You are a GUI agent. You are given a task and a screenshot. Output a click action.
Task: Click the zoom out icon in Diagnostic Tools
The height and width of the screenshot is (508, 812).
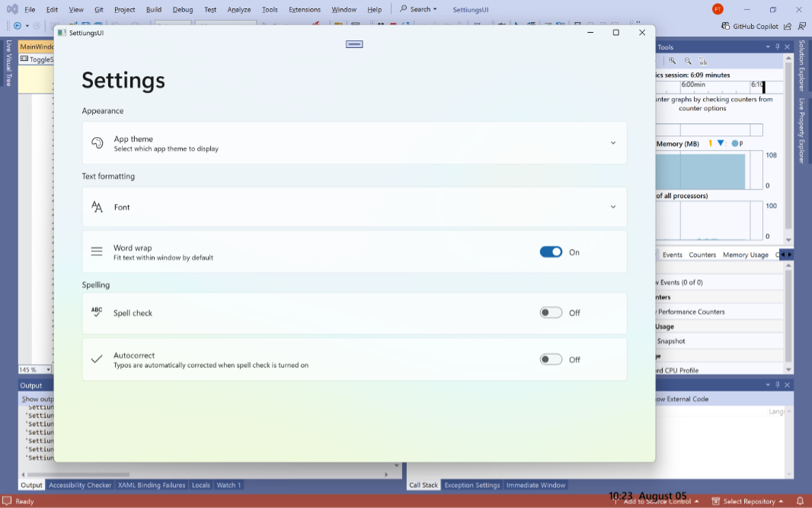click(688, 61)
